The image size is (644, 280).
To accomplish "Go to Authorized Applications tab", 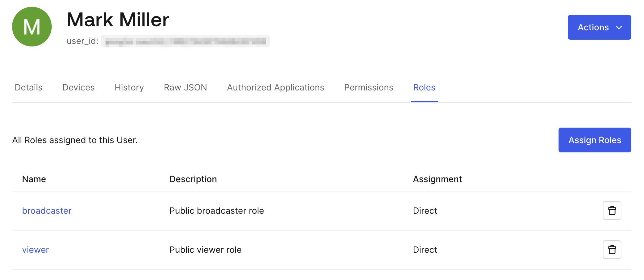I will pos(276,88).
